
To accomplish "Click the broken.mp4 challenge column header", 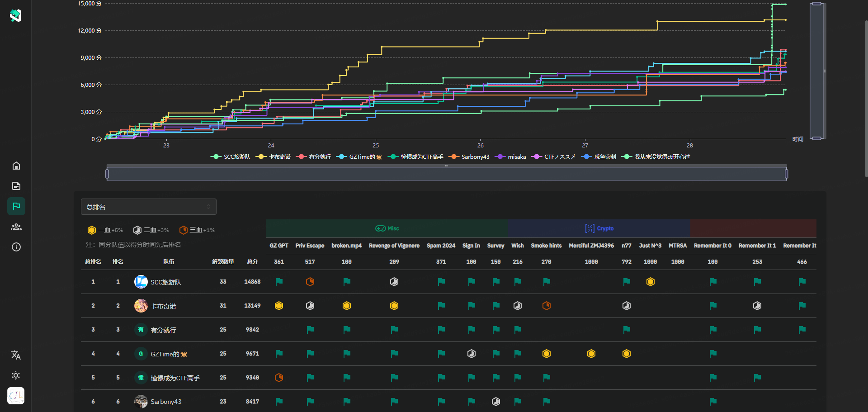I will point(346,246).
